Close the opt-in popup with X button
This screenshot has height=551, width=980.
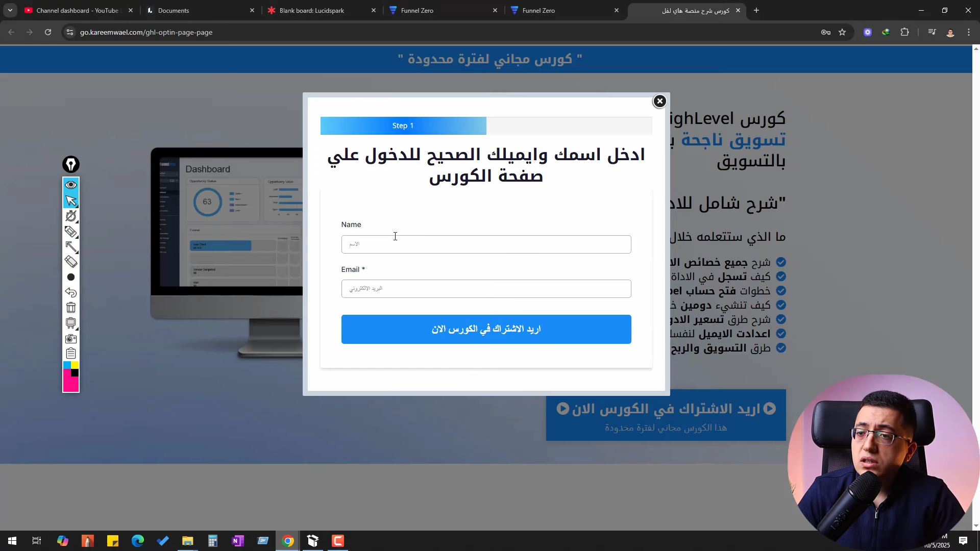pos(659,101)
